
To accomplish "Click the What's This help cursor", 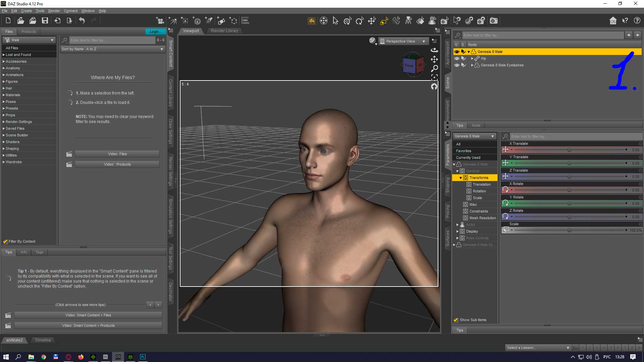I will [625, 21].
